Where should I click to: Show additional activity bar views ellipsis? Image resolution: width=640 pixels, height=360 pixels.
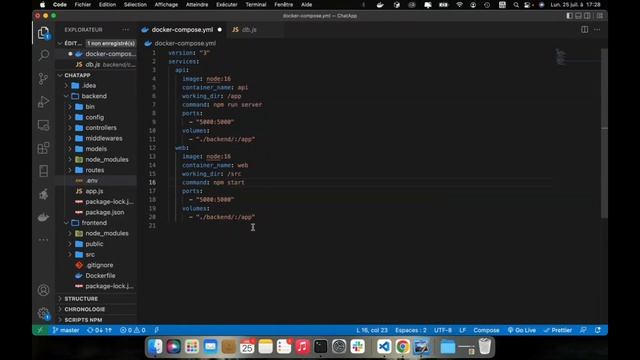pos(43,240)
